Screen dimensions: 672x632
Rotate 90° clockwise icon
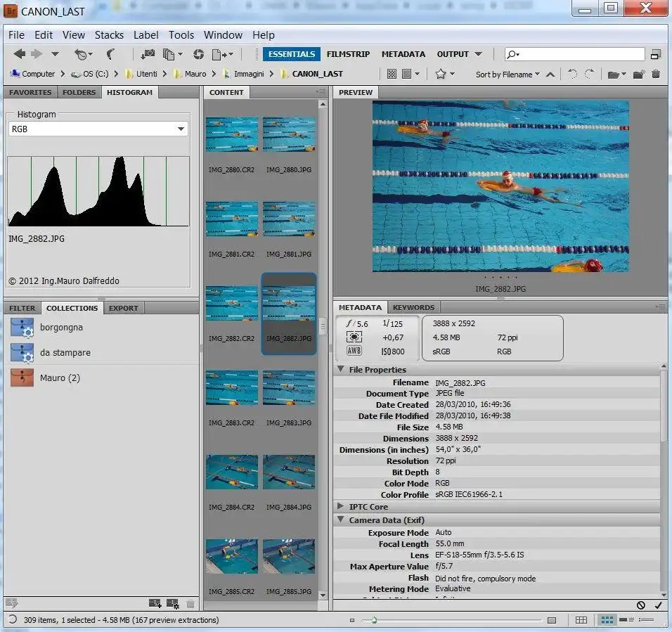pos(590,74)
